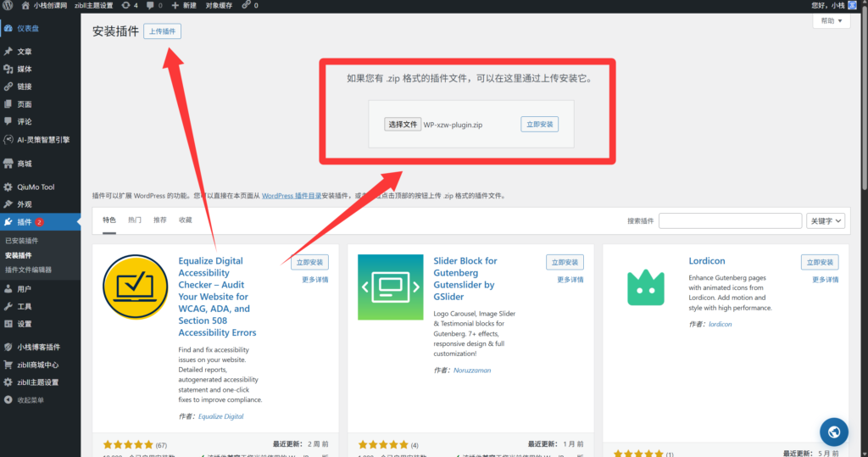The image size is (868, 457).
Task: Click the floating globe button at bottom right
Action: point(834,432)
